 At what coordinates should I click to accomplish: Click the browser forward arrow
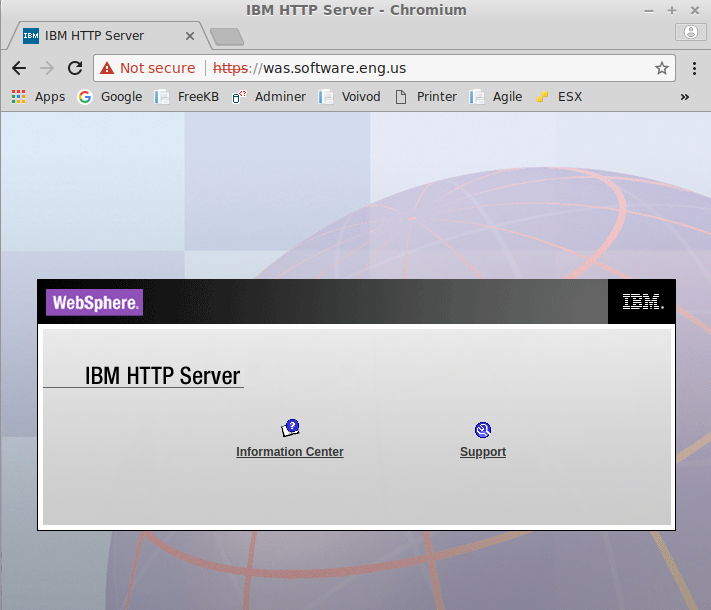(47, 68)
